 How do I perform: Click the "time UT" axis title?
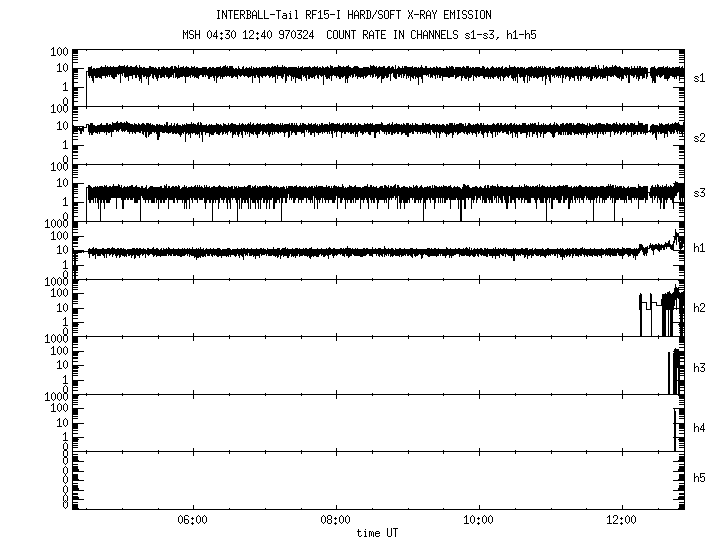377,533
